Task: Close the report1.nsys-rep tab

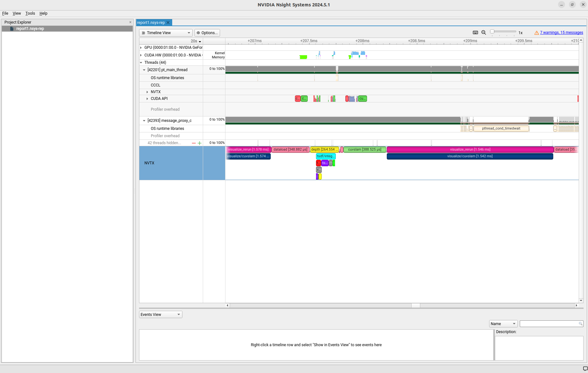Action: [x=168, y=23]
